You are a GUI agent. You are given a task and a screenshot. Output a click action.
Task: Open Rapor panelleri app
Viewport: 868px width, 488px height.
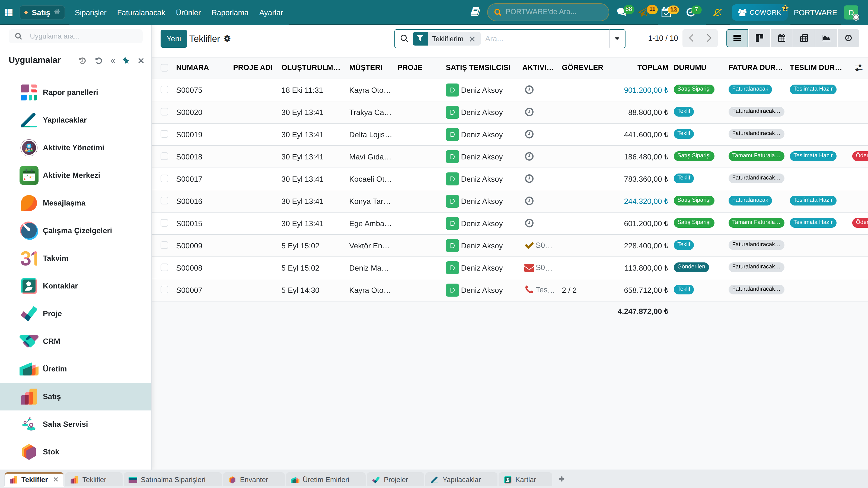(76, 92)
